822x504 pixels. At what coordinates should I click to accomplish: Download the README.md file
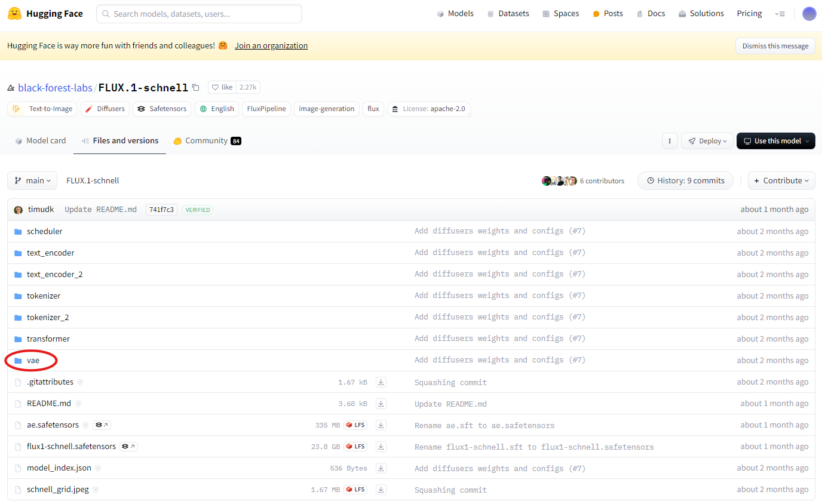tap(381, 404)
